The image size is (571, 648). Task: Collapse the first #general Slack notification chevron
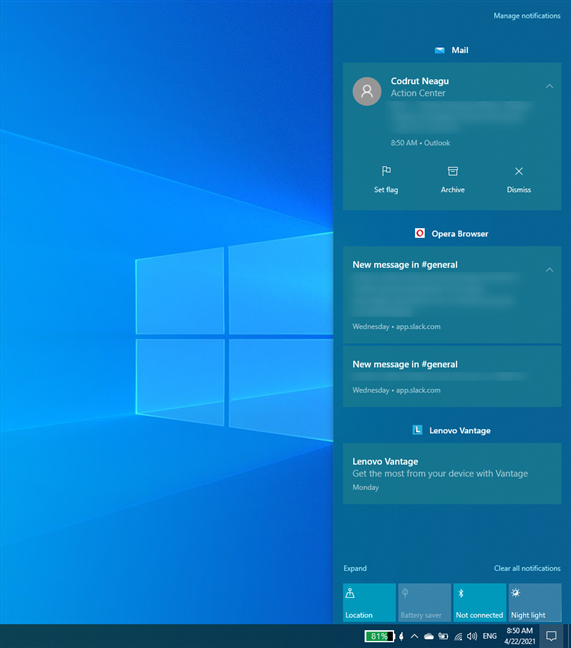coord(550,270)
